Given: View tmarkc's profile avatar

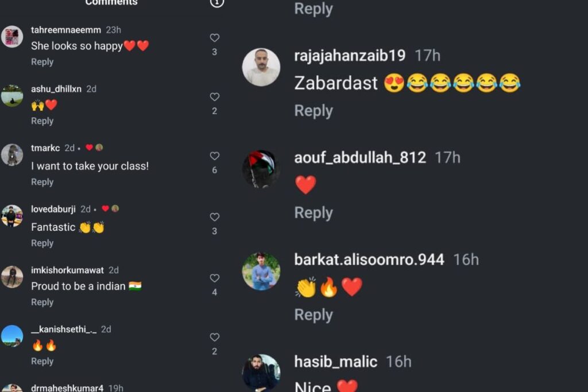Looking at the screenshot, I should pyautogui.click(x=12, y=155).
